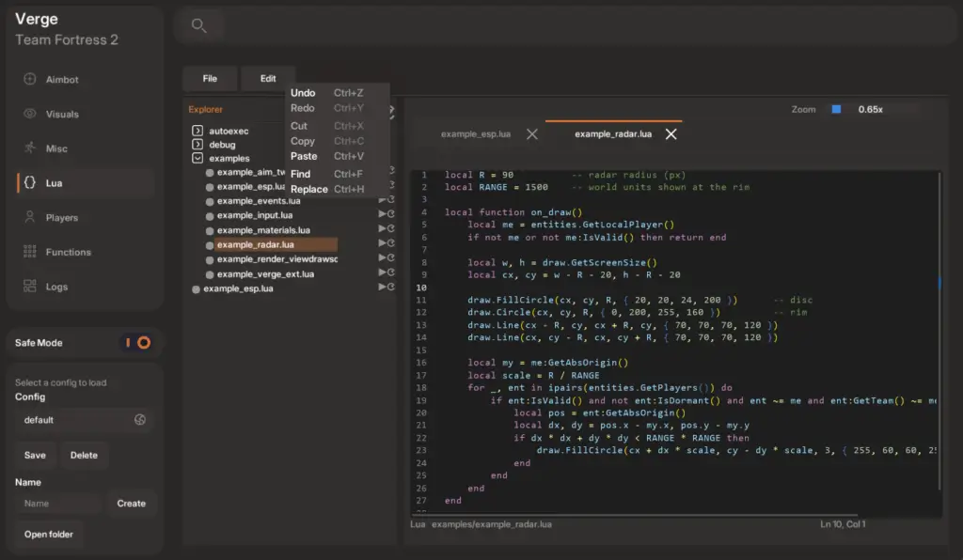Image resolution: width=963 pixels, height=560 pixels.
Task: Reload example_materials.lua script
Action: tap(390, 228)
